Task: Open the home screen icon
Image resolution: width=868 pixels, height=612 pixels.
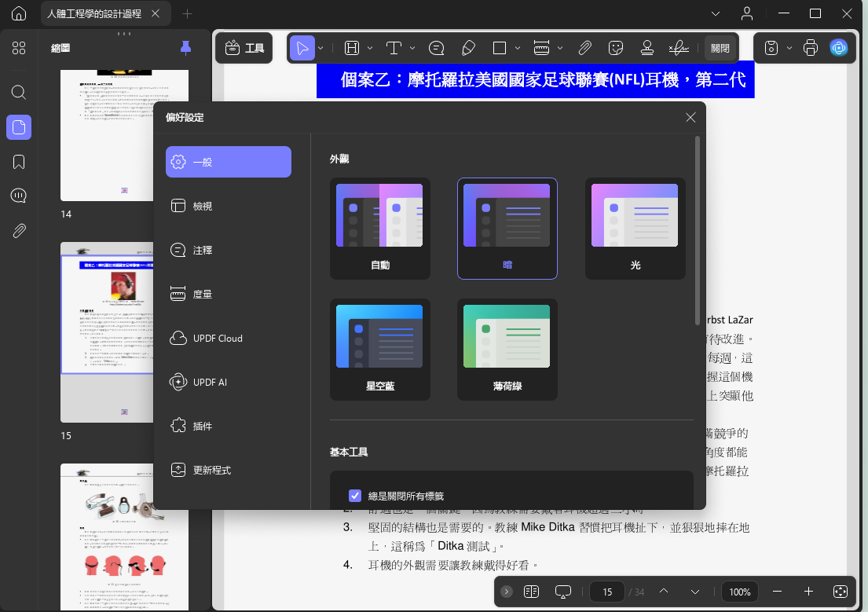Action: pyautogui.click(x=19, y=13)
